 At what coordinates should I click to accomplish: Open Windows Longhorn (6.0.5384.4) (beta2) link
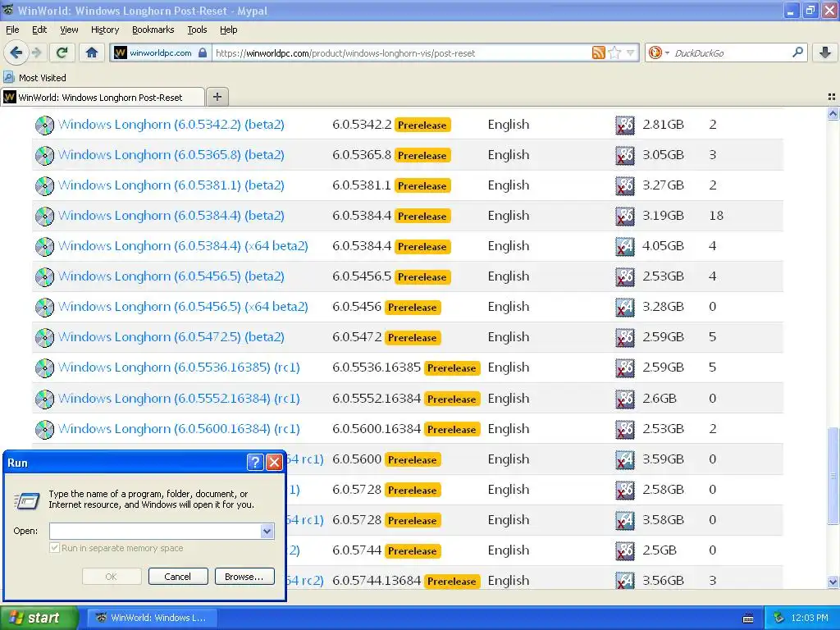(x=171, y=216)
